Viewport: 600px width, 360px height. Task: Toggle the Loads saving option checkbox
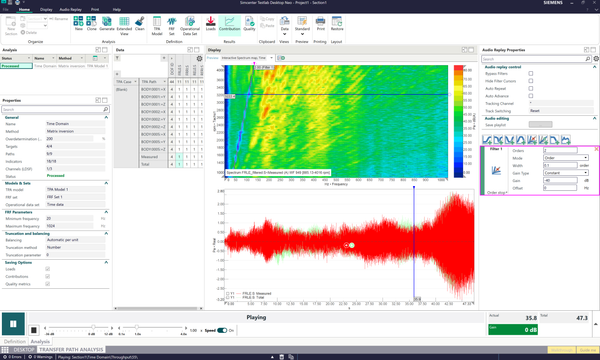pos(47,269)
